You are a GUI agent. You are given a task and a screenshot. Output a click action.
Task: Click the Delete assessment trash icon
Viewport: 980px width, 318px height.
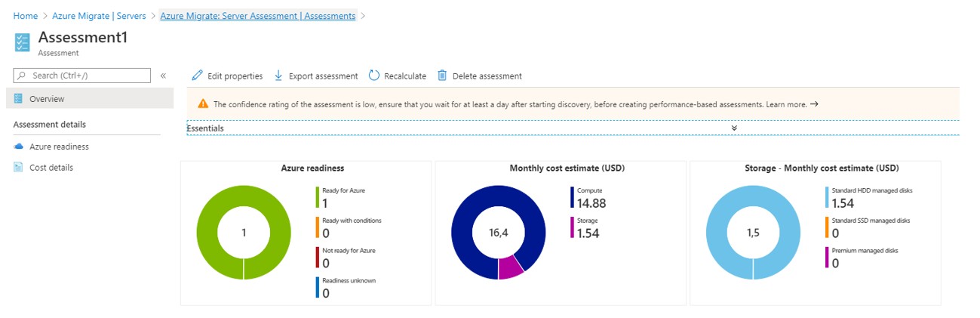442,76
